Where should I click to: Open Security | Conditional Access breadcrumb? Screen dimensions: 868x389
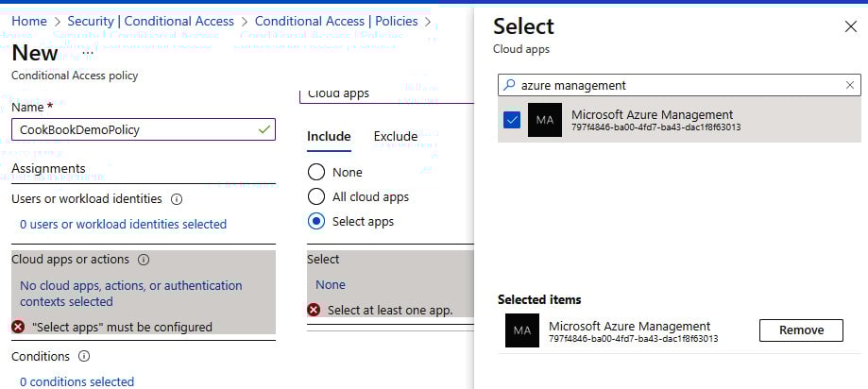click(150, 21)
